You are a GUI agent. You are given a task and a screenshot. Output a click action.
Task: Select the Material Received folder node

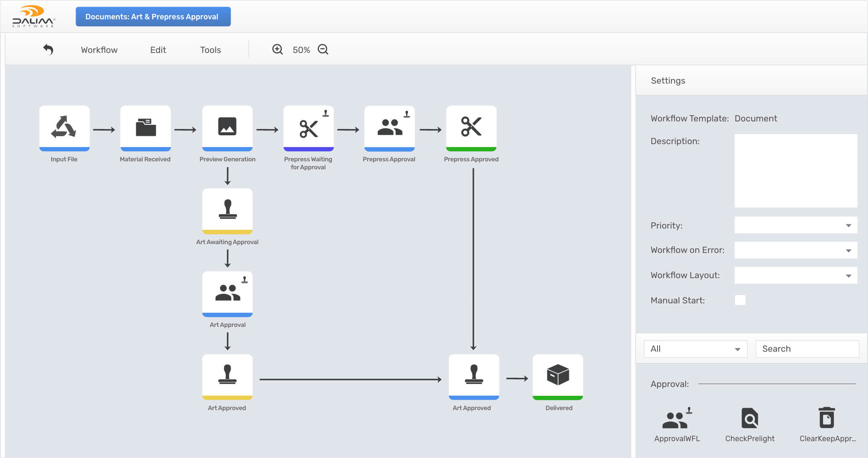[145, 128]
